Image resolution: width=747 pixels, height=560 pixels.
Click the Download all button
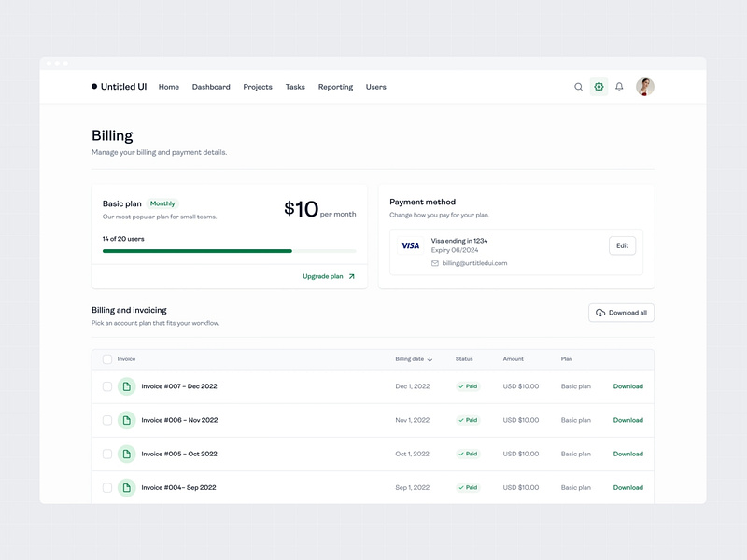[x=621, y=313]
